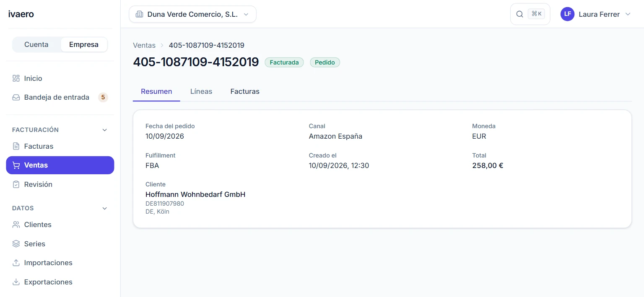Click the total amount 258,00 €
Image resolution: width=644 pixels, height=297 pixels.
coord(488,165)
